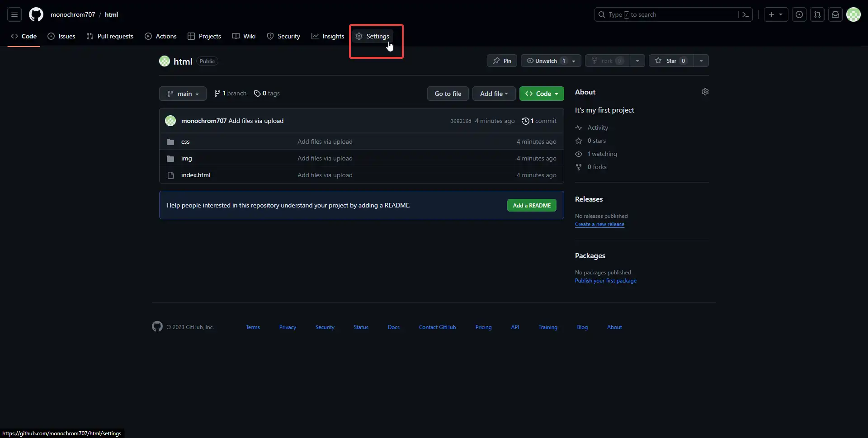This screenshot has height=438, width=868.
Task: Open the Docs footer link
Action: pyautogui.click(x=393, y=327)
